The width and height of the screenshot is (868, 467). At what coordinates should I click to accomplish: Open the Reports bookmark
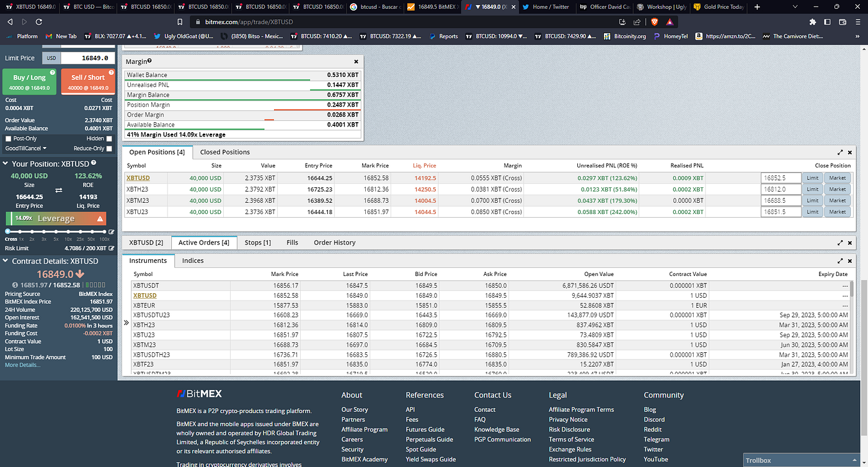[443, 36]
